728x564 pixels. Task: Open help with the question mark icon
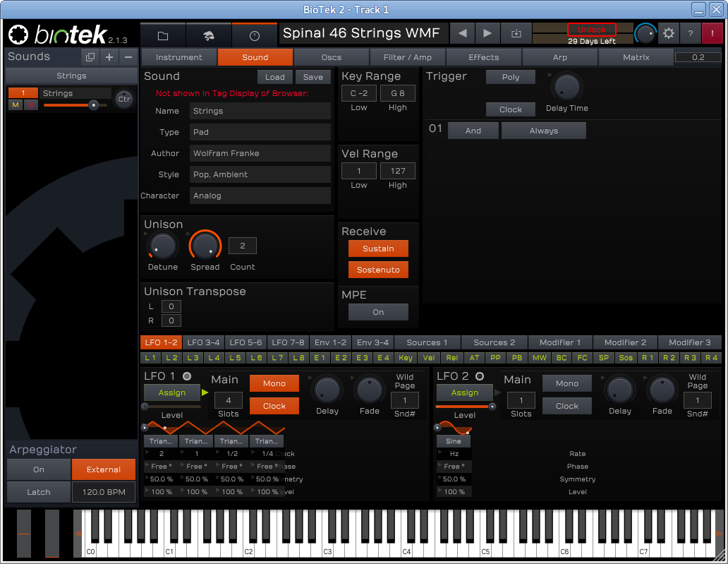click(x=691, y=33)
